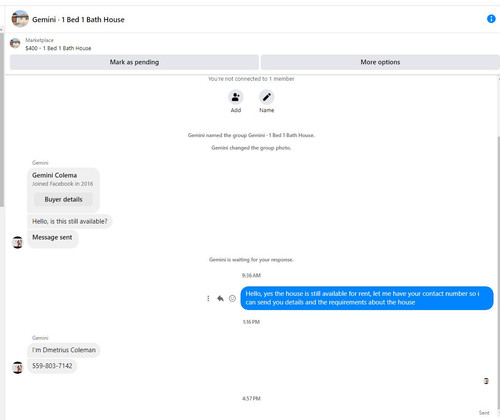Mark listing as pending
This screenshot has width=500, height=420.
point(134,62)
